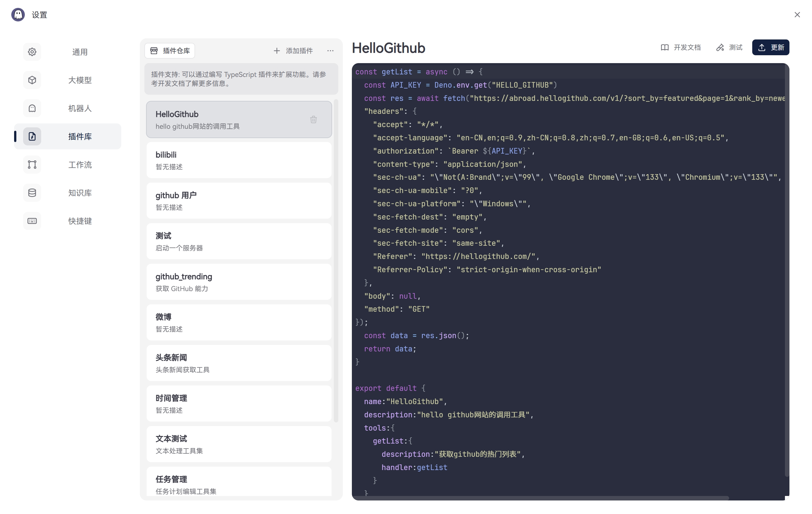Click the 添加插件 button
The image size is (812, 514).
(x=293, y=51)
